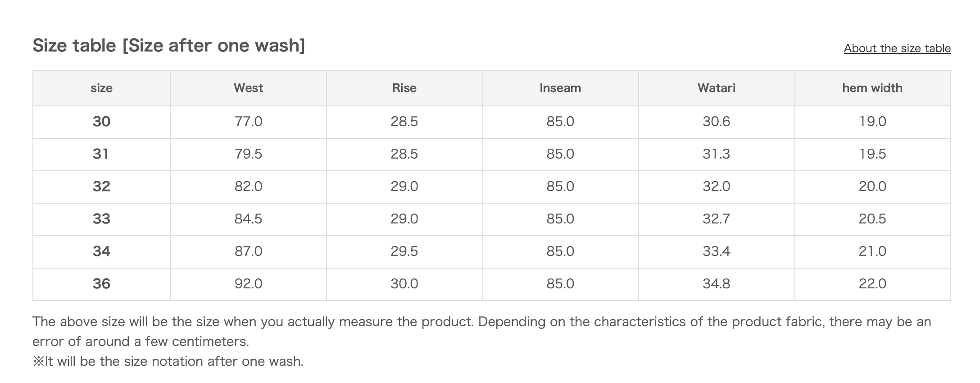Click the hem width column header
Image resolution: width=980 pixels, height=383 pixels.
(872, 88)
